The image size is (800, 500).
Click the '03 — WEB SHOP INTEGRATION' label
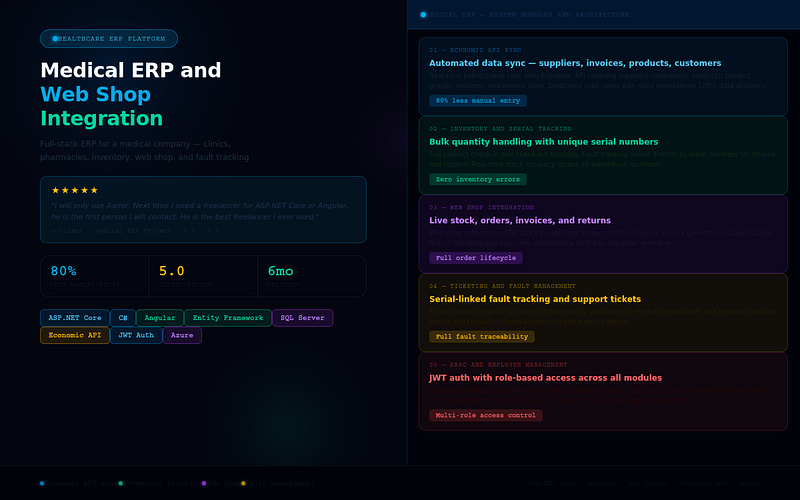point(482,207)
